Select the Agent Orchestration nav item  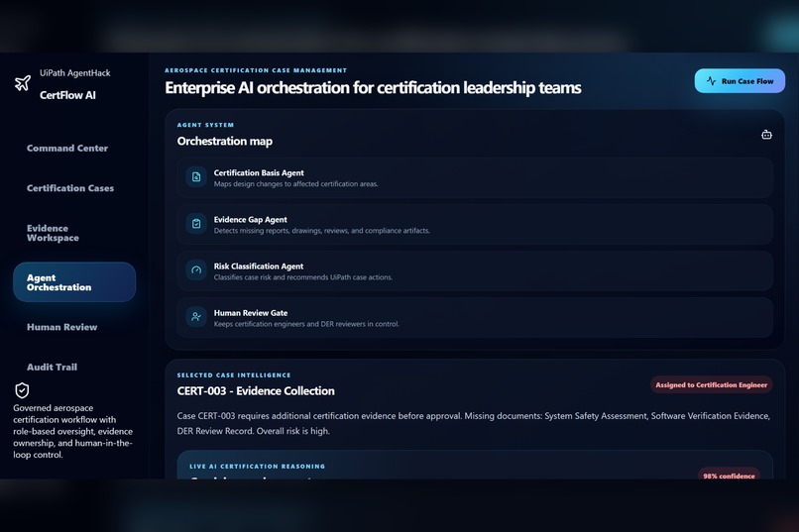pyautogui.click(x=74, y=282)
